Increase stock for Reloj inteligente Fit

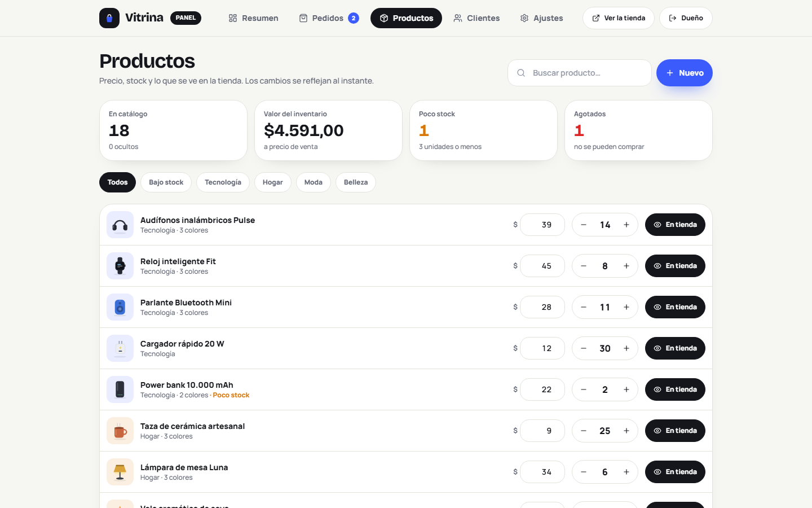626,266
